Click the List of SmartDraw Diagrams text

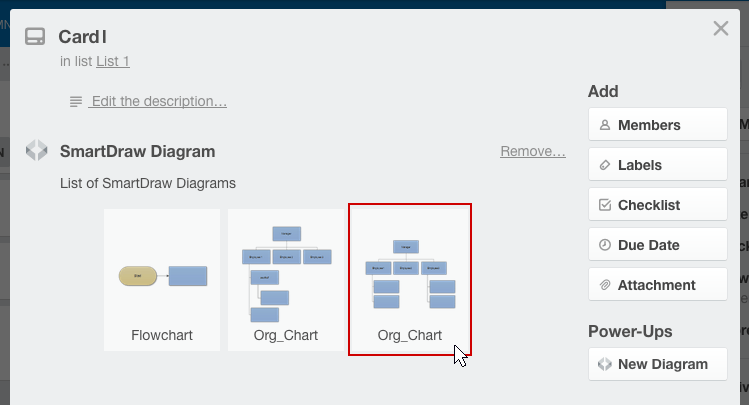click(x=148, y=183)
